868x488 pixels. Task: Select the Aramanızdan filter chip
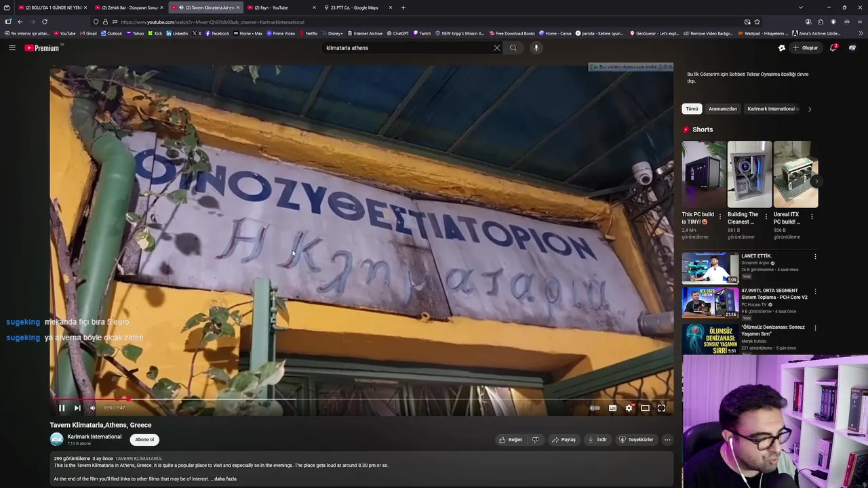tap(723, 109)
